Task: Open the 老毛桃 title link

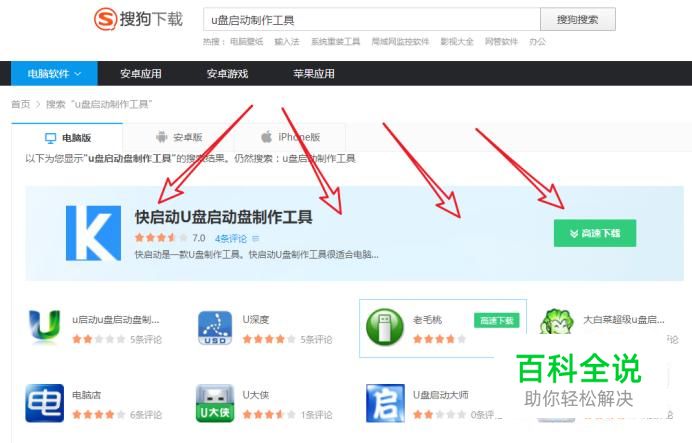Action: 427,319
